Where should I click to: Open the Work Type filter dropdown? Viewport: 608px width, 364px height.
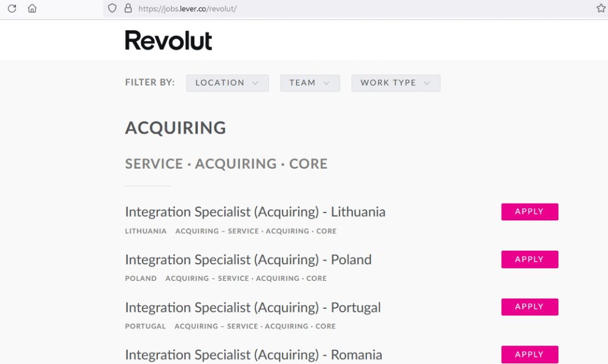(x=395, y=83)
